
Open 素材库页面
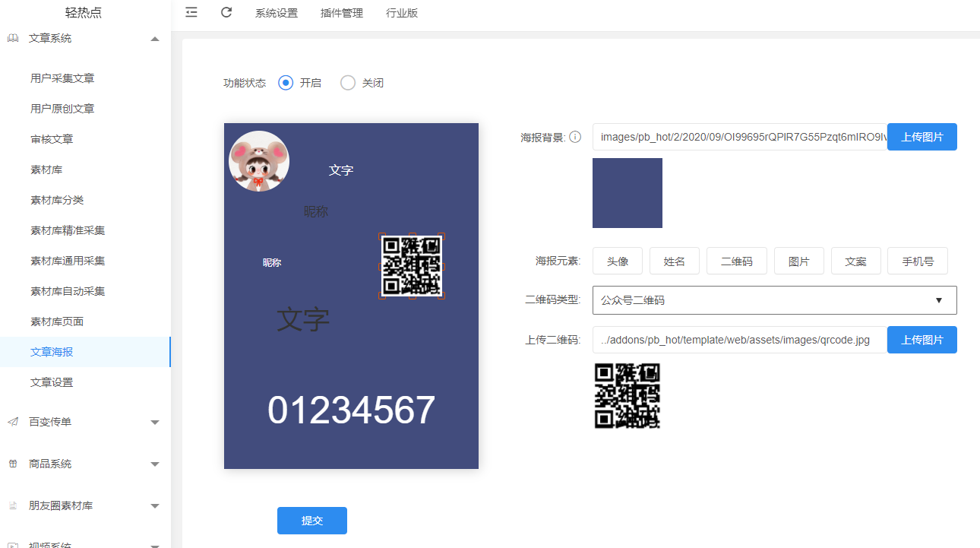[x=57, y=322]
